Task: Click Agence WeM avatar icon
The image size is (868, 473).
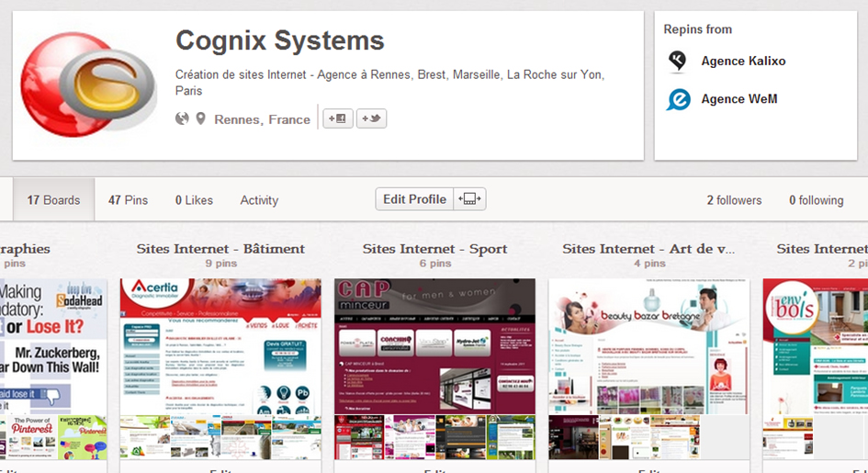Action: pyautogui.click(x=678, y=99)
